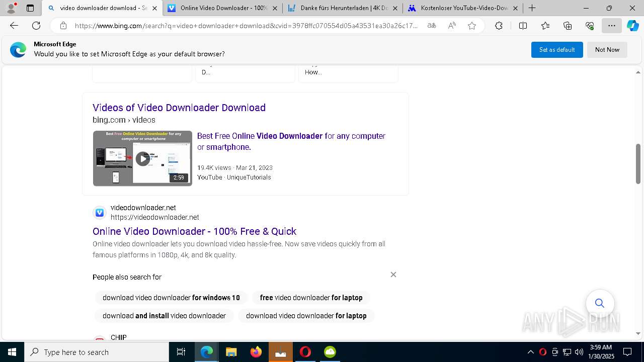Open notification center icon
This screenshot has height=362, width=644.
627,352
